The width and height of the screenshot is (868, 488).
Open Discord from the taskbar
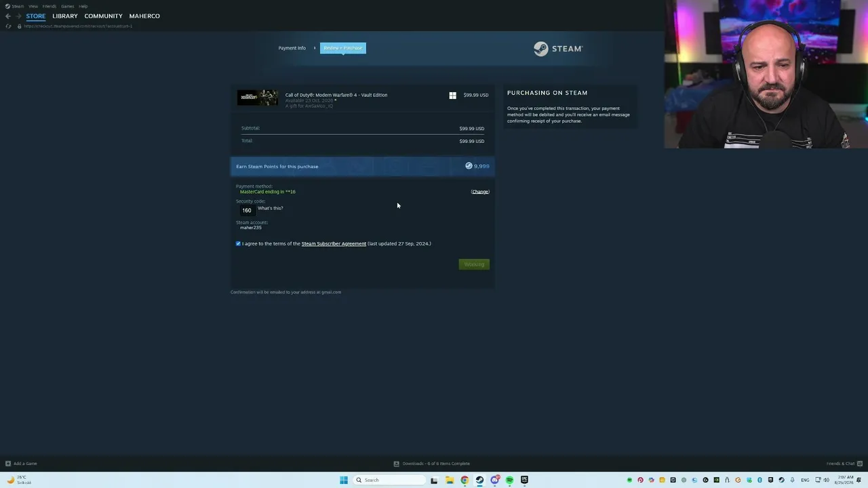[494, 480]
